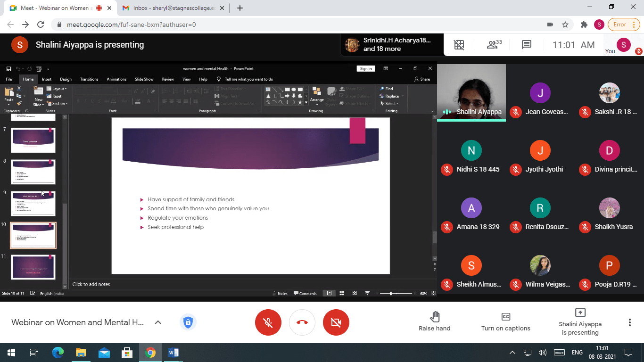The image size is (644, 362).
Task: Unmute the microphone in Meet
Action: tap(268, 322)
